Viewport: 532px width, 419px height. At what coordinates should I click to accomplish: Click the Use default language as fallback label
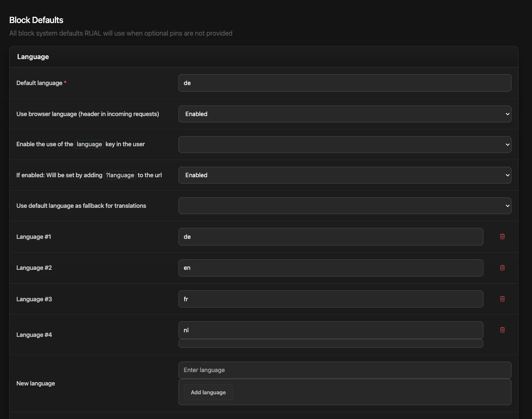tap(81, 206)
